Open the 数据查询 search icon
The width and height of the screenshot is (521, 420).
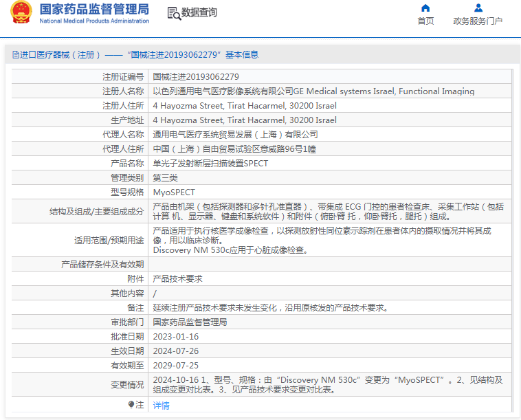click(x=174, y=13)
